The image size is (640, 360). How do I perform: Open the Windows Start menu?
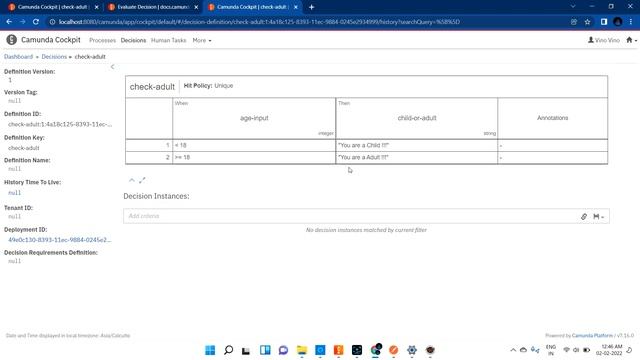[210, 350]
